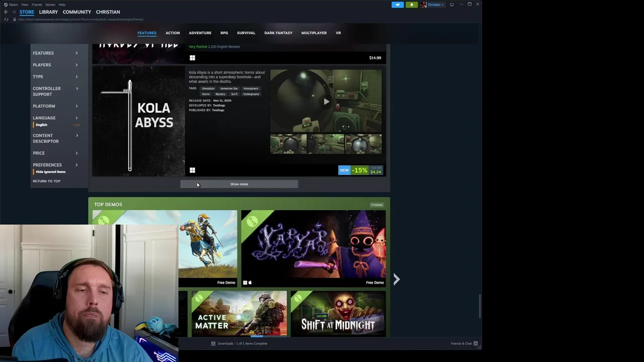Open the Help menu
This screenshot has height=362, width=644.
click(x=62, y=5)
